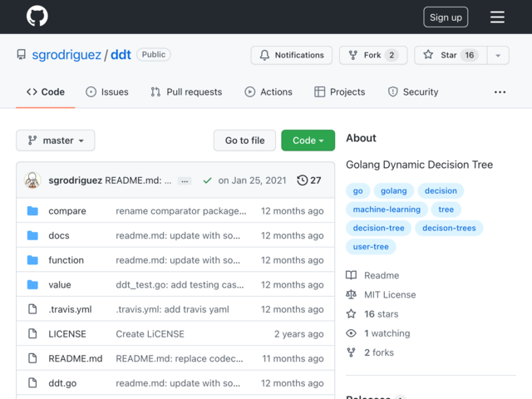Select the 'user-tree' topic tag
Screen dimensions: 532x399
[x=371, y=247]
